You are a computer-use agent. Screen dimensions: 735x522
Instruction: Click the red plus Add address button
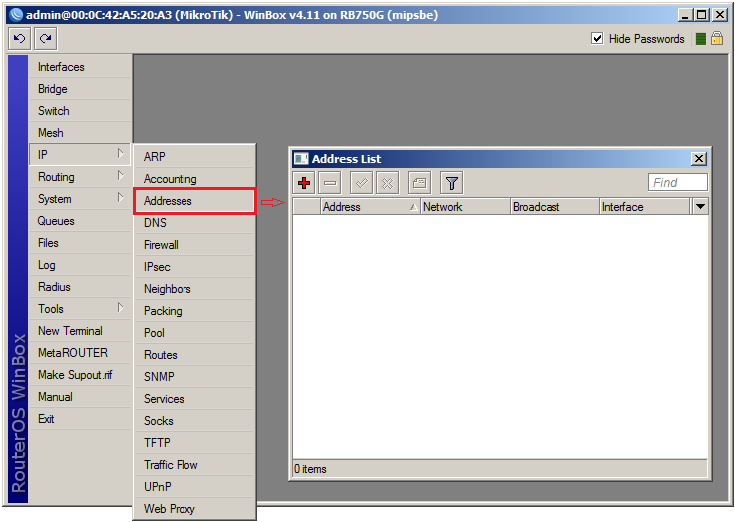click(x=305, y=183)
